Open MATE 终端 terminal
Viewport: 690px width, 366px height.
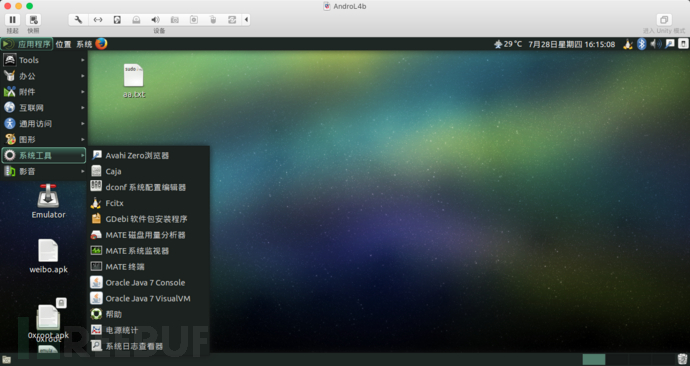pyautogui.click(x=149, y=267)
